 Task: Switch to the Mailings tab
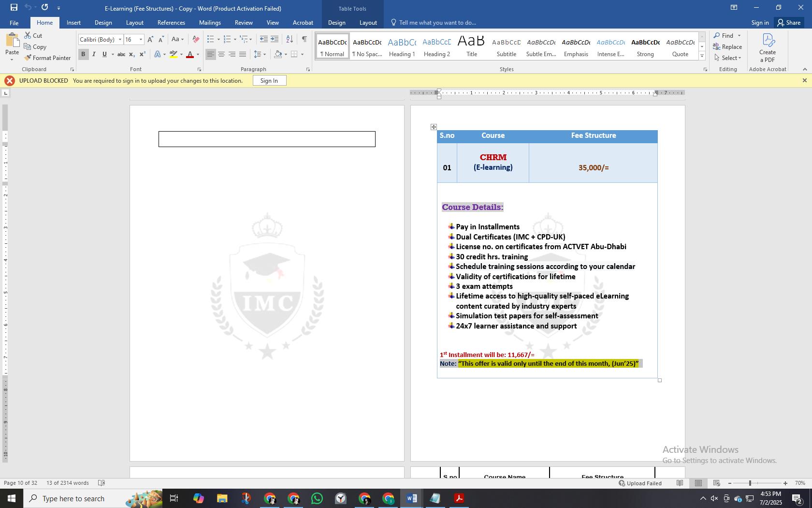click(x=210, y=23)
